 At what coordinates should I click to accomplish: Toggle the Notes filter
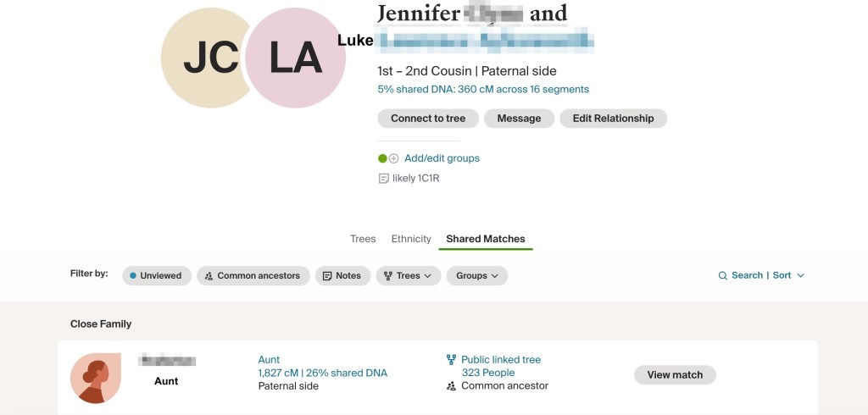pos(342,276)
